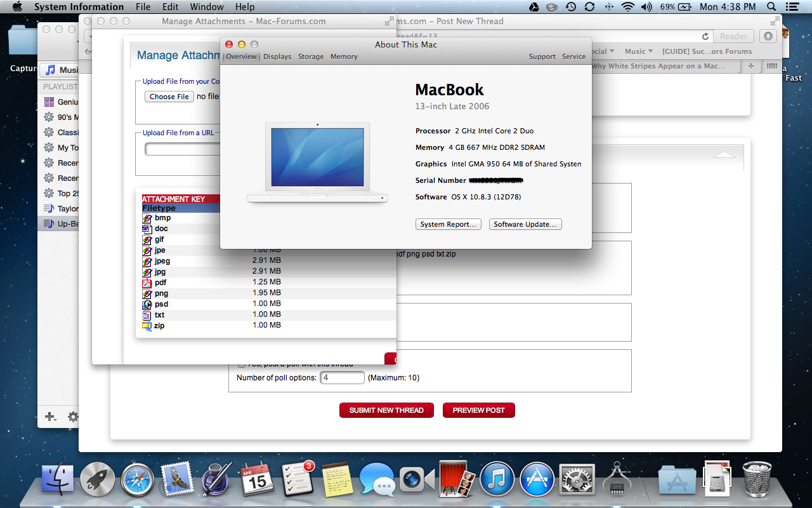Reload the page in Safari address bar
The width and height of the screenshot is (812, 508).
(705, 36)
